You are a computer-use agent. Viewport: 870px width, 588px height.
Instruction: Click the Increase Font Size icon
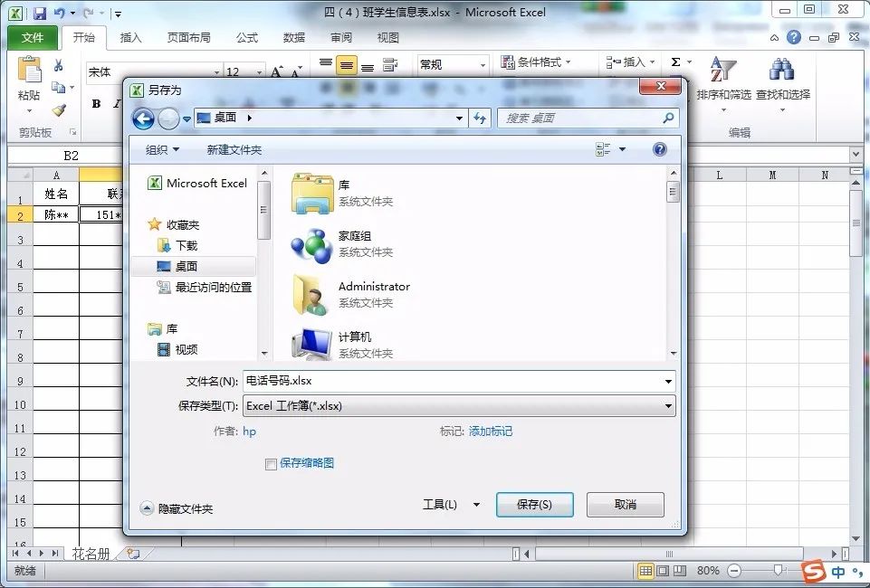[x=276, y=72]
